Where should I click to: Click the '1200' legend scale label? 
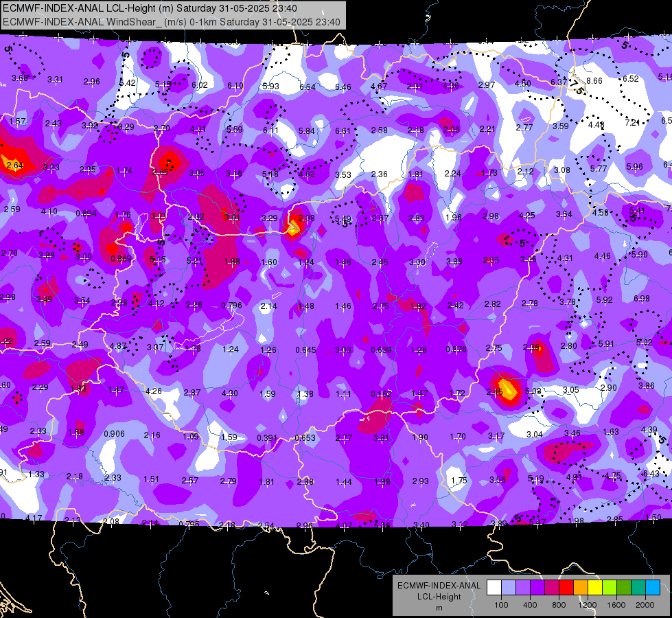pos(587,605)
